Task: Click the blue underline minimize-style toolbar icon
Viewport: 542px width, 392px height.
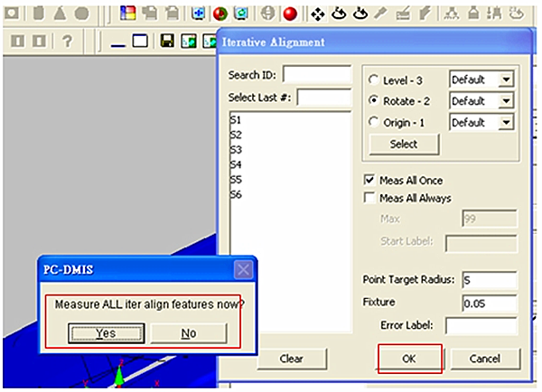Action: (x=117, y=45)
